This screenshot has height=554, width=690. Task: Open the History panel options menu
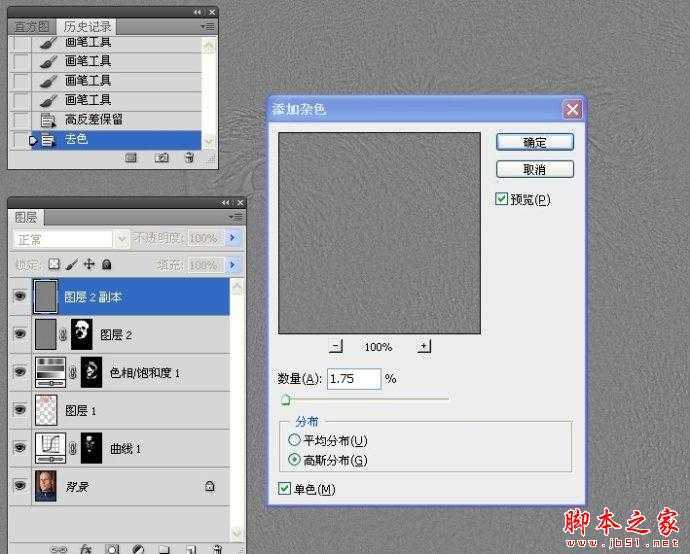pyautogui.click(x=208, y=27)
